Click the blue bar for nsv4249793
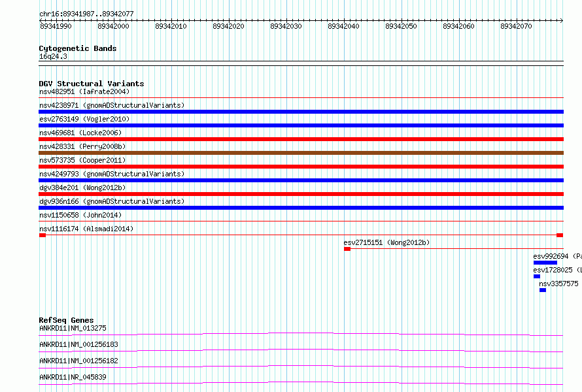This screenshot has width=582, height=392. coord(301,180)
